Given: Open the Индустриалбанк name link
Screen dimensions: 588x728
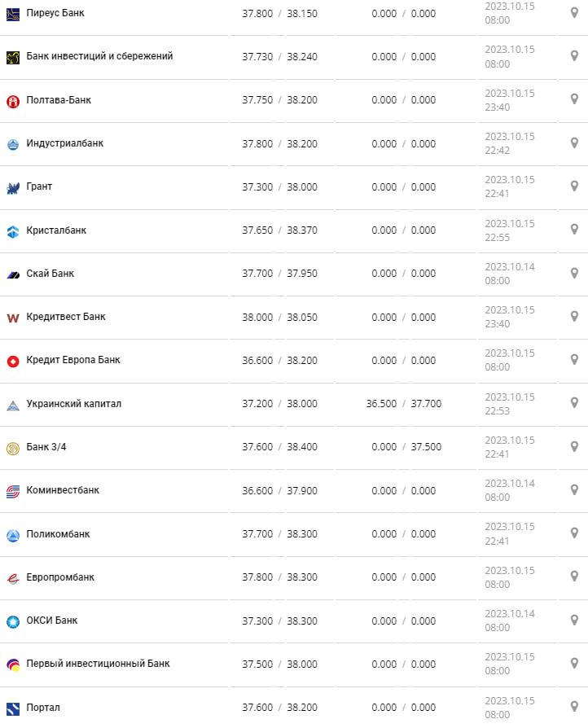Looking at the screenshot, I should click(65, 143).
